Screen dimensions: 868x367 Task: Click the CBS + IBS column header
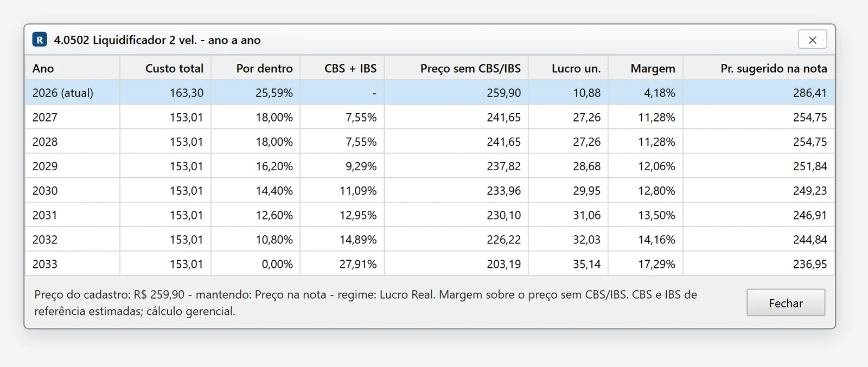342,68
